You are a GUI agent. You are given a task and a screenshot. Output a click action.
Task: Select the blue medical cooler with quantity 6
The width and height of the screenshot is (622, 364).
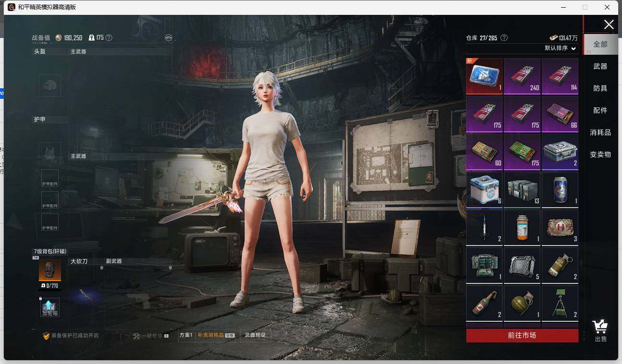pos(484,189)
